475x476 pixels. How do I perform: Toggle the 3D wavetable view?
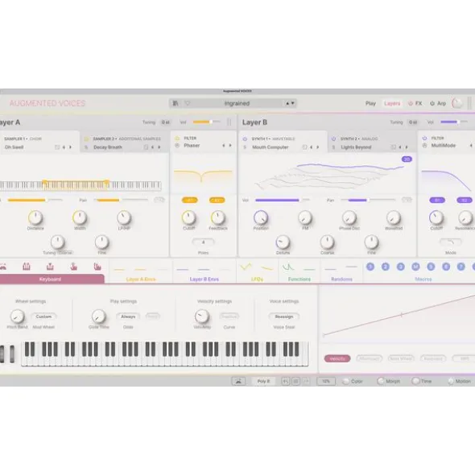tap(407, 159)
